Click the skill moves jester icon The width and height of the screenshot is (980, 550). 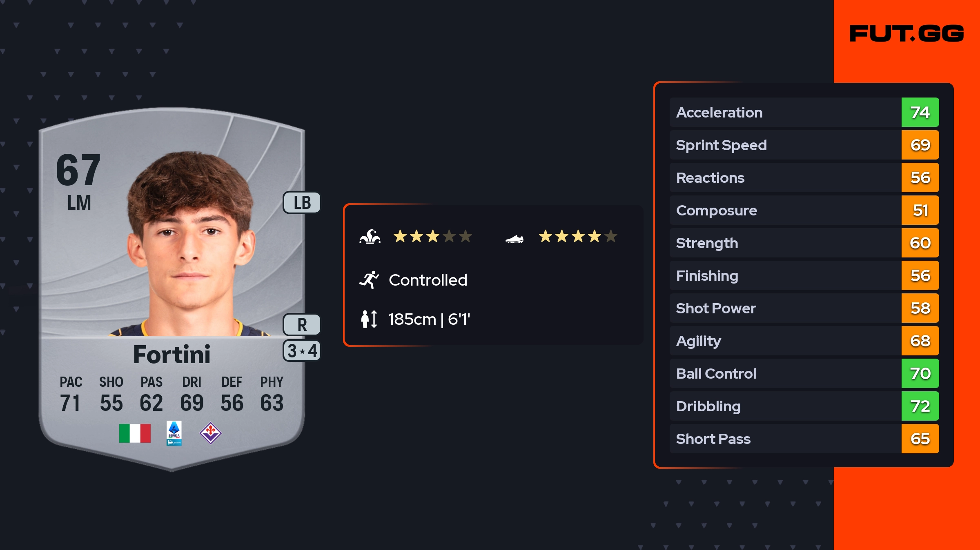tap(370, 237)
